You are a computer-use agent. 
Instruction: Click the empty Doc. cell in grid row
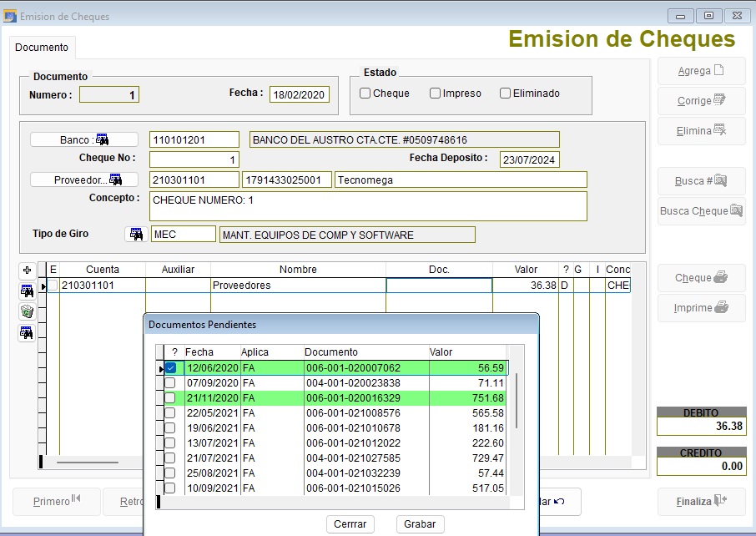tap(439, 286)
